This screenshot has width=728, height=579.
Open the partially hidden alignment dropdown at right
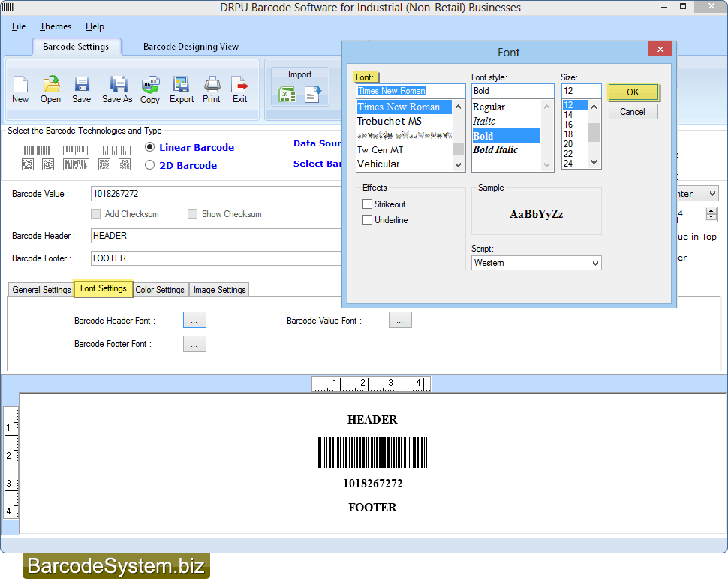[x=712, y=193]
